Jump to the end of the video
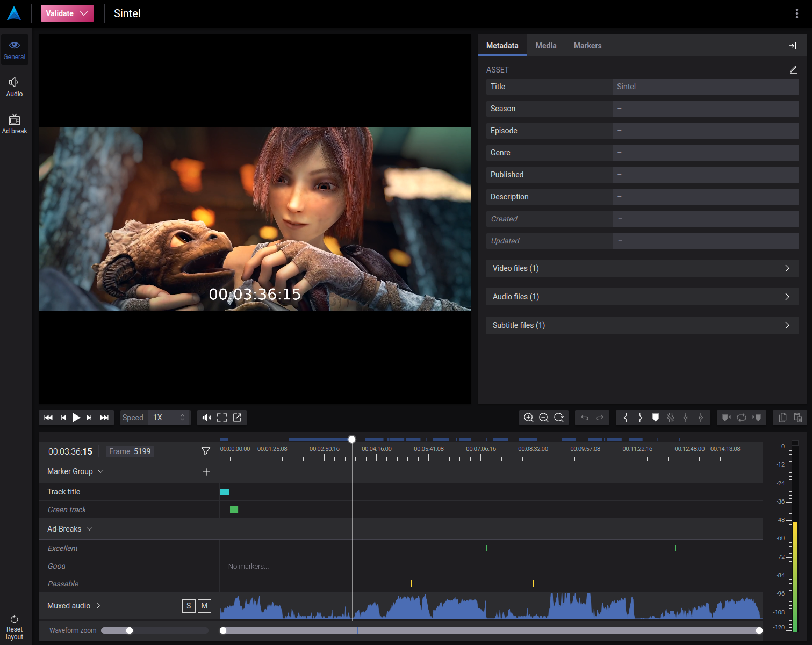 tap(104, 418)
